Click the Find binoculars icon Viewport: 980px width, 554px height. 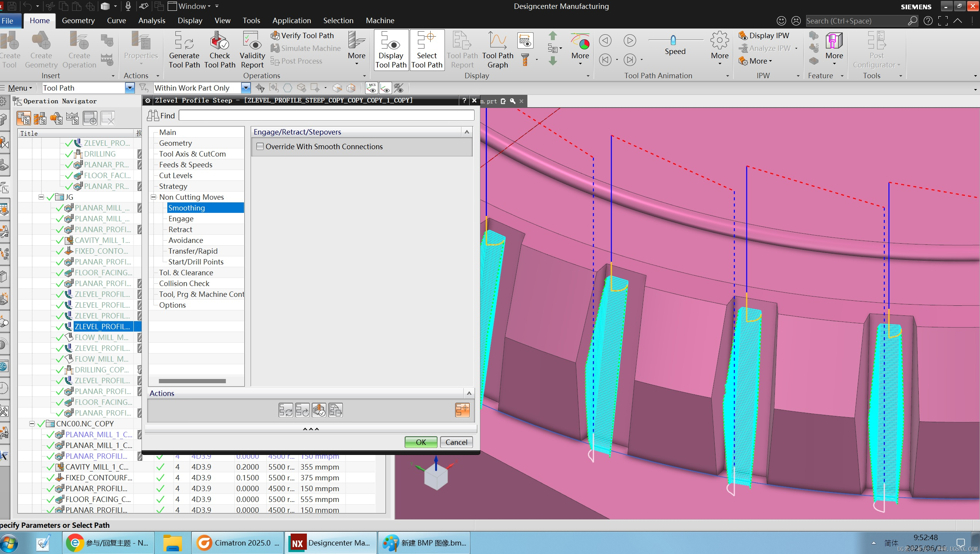(x=153, y=116)
